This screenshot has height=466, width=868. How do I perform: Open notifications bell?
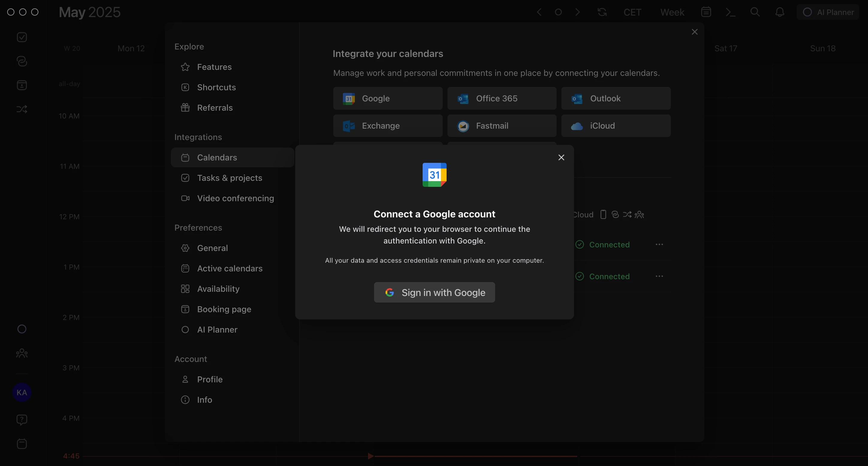click(x=780, y=12)
